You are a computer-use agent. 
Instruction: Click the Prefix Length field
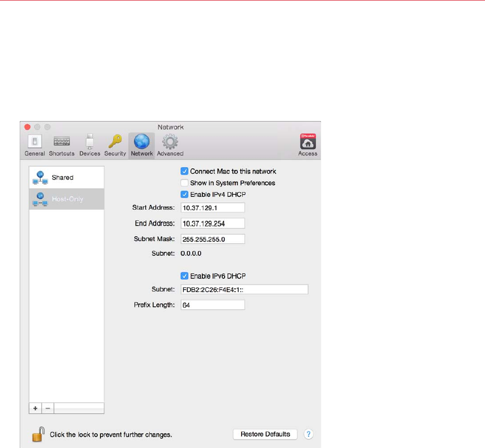tap(213, 305)
